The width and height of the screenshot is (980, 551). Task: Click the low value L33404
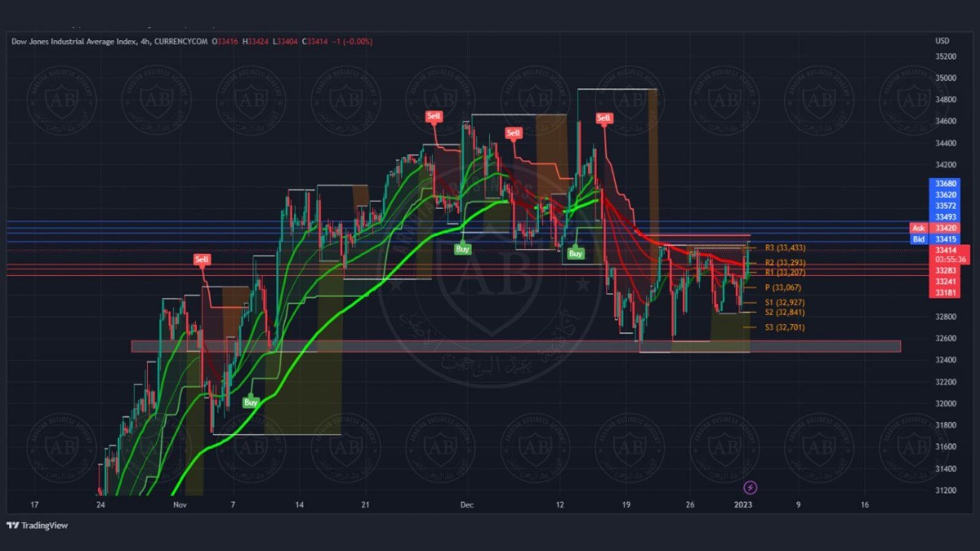pyautogui.click(x=285, y=42)
